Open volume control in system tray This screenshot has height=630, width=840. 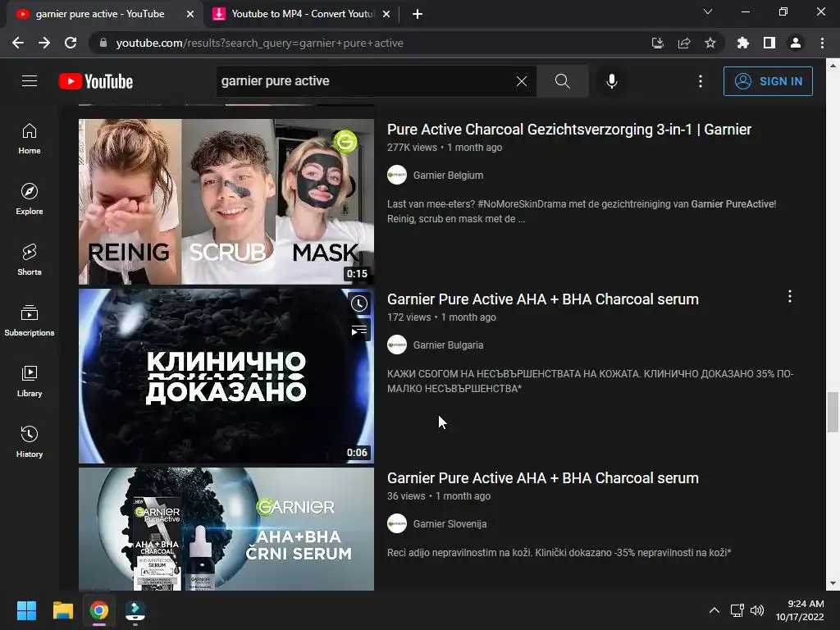tap(757, 610)
